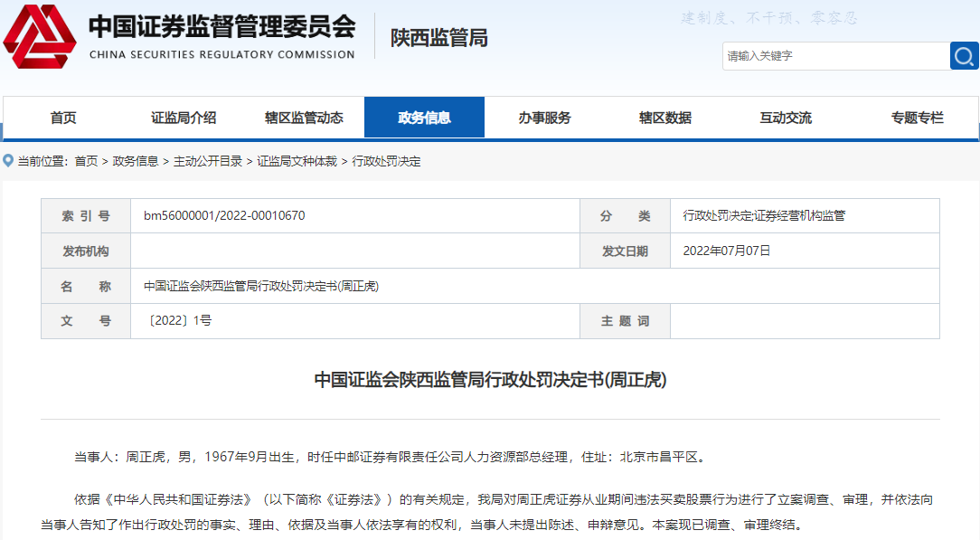Open the 首页 navigation tab

(63, 118)
